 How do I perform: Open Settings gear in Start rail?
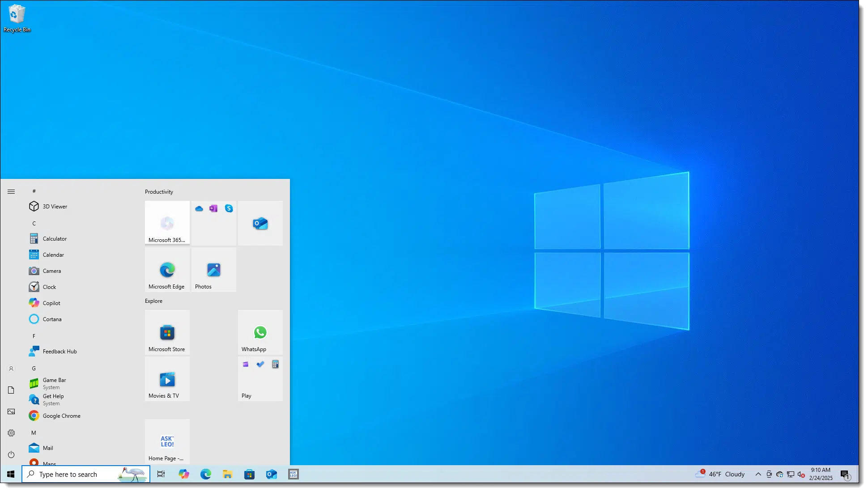click(x=11, y=433)
